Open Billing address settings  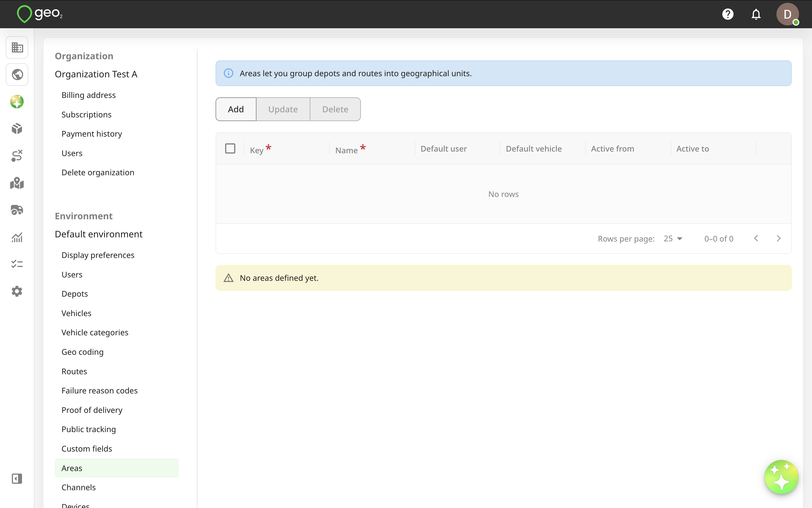pyautogui.click(x=88, y=95)
